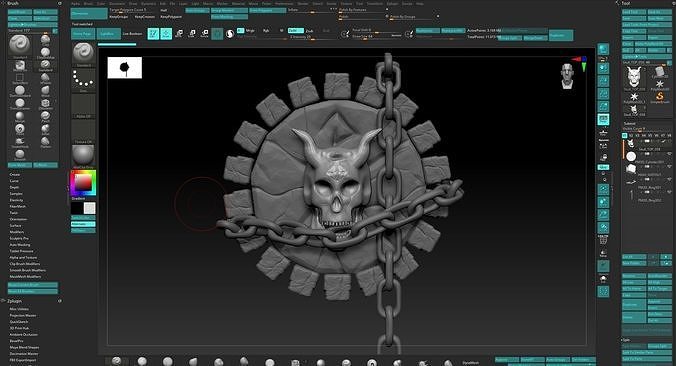The width and height of the screenshot is (676, 366).
Task: Switch to the Move transform icon
Action: (x=179, y=34)
